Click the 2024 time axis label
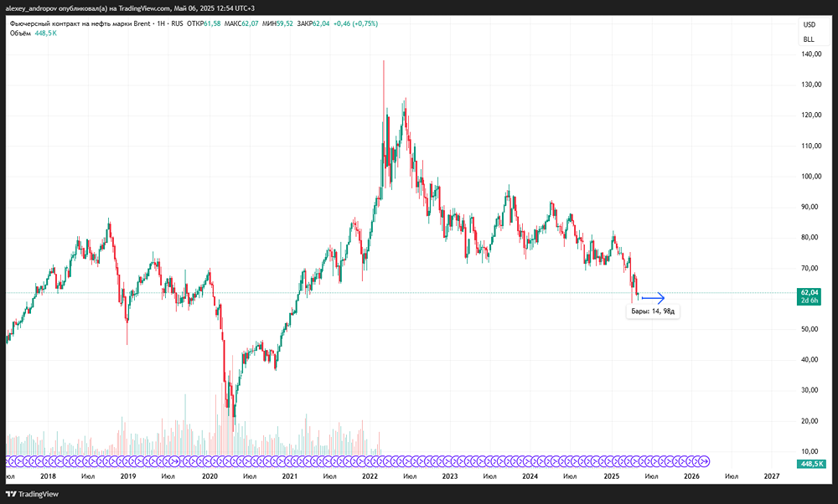This screenshot has width=838, height=504. coord(530,476)
